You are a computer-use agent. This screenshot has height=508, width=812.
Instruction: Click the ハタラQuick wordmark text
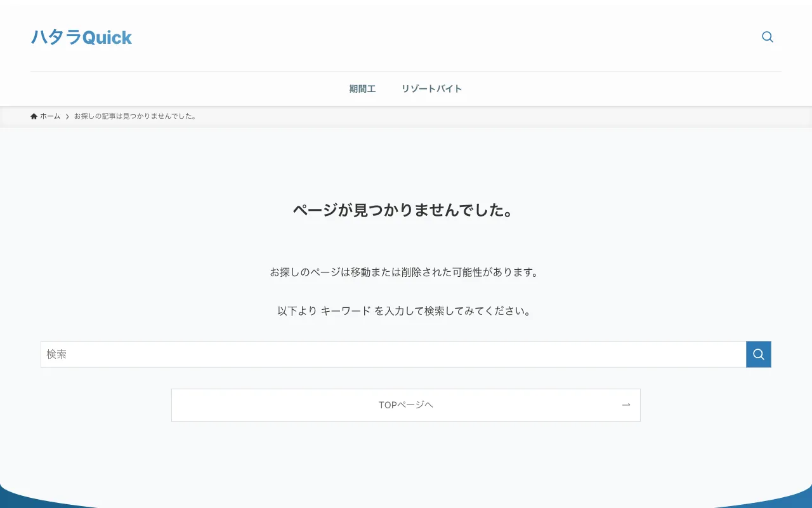point(81,37)
